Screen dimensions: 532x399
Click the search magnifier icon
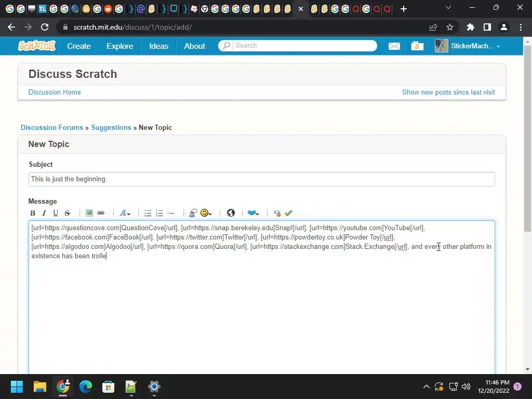tap(227, 46)
